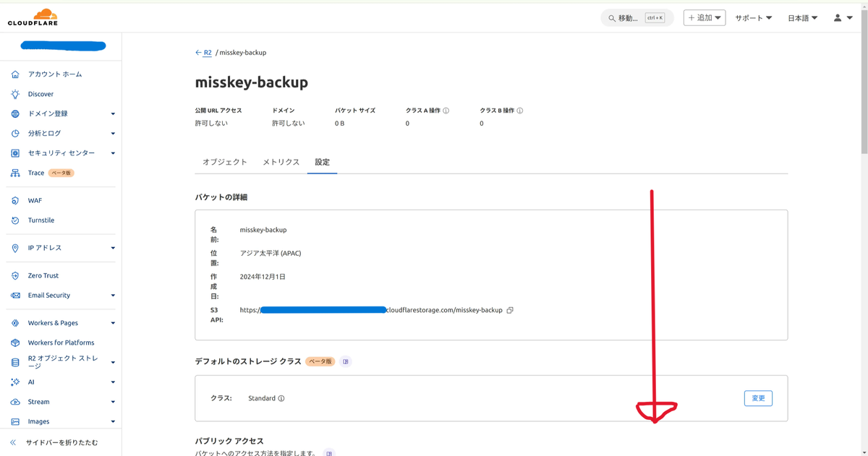Viewport: 868px width, 456px height.
Task: Open the user account menu
Action: coord(843,18)
